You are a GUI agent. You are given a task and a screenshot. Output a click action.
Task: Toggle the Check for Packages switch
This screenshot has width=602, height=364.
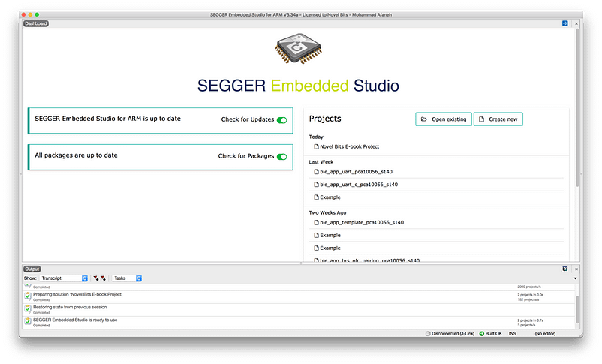[x=281, y=156]
